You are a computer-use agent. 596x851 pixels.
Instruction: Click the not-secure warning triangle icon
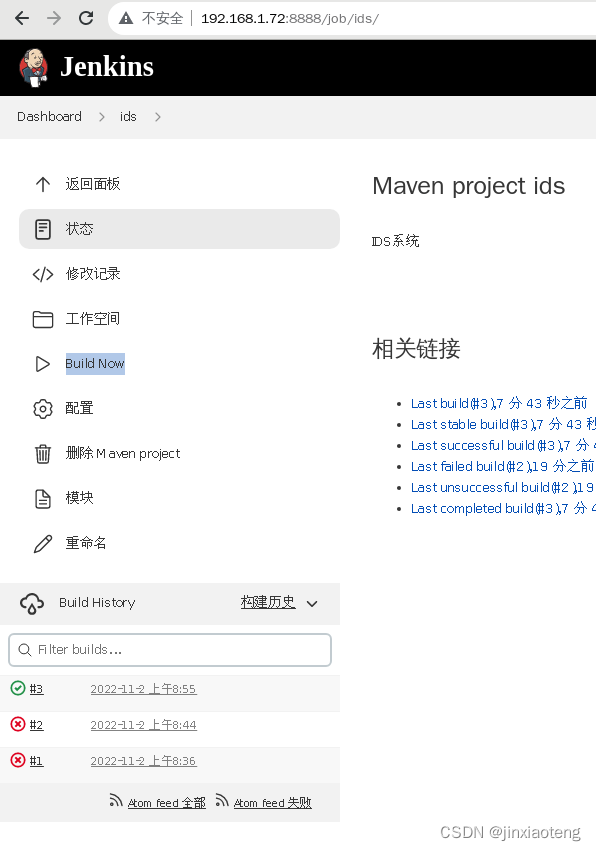126,18
